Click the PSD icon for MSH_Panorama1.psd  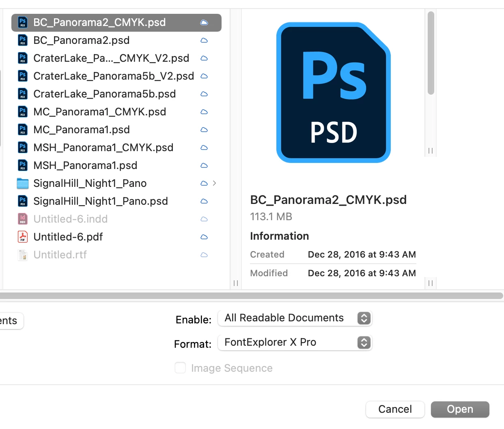pyautogui.click(x=23, y=165)
